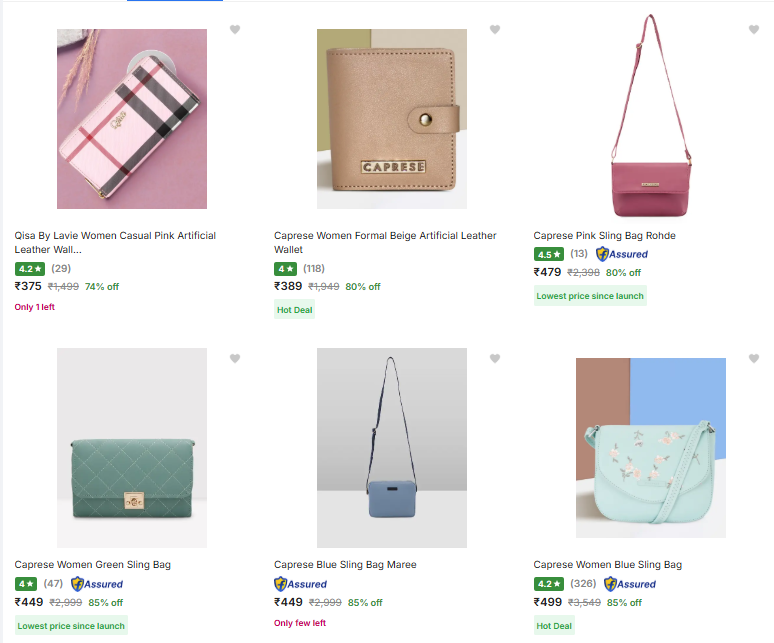The height and width of the screenshot is (643, 774).
Task: Click 4.5 star rating on Pink Sling Bag
Action: (550, 254)
